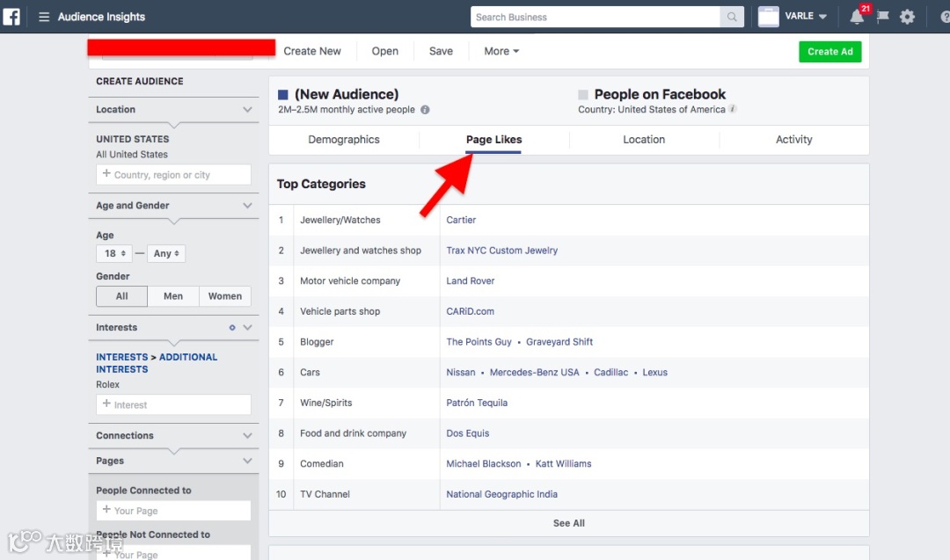Click the INTERESTS breadcrumb link
The image size is (950, 560).
[121, 357]
